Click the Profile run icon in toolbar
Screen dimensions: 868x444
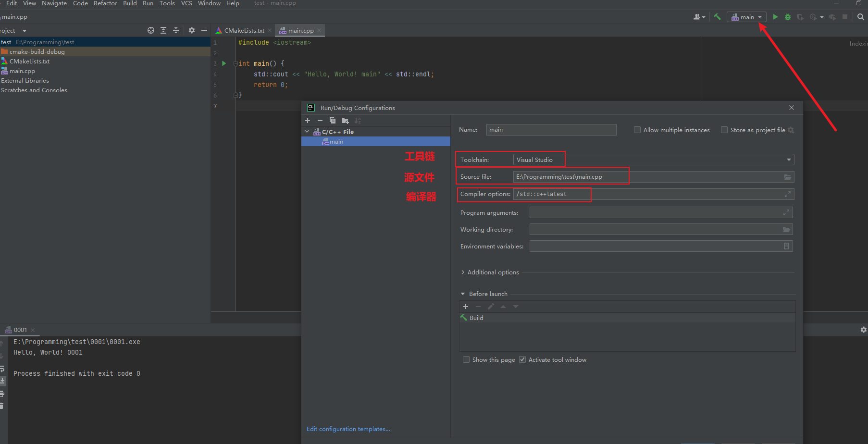(813, 17)
